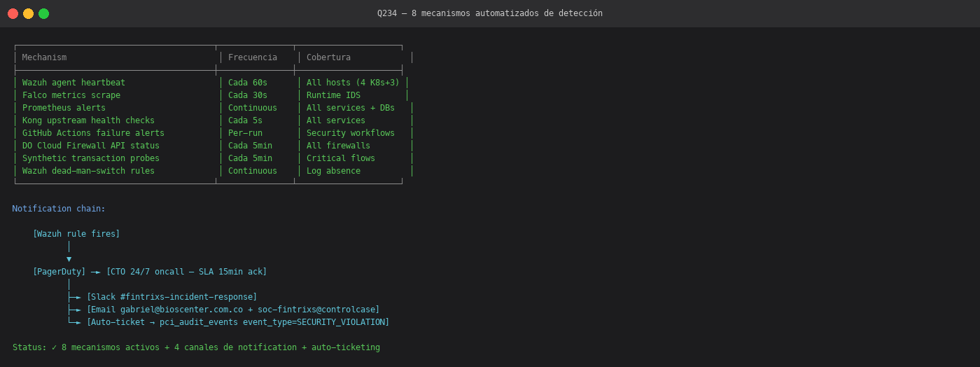
Task: Click the Runtime IDS coverage cell
Action: pyautogui.click(x=333, y=95)
